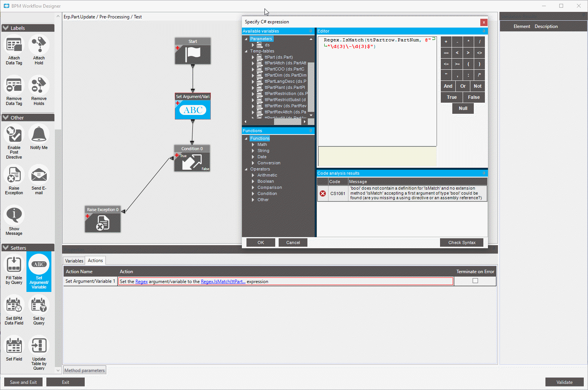Click the Save and Exit button
The height and width of the screenshot is (390, 588).
[23, 382]
